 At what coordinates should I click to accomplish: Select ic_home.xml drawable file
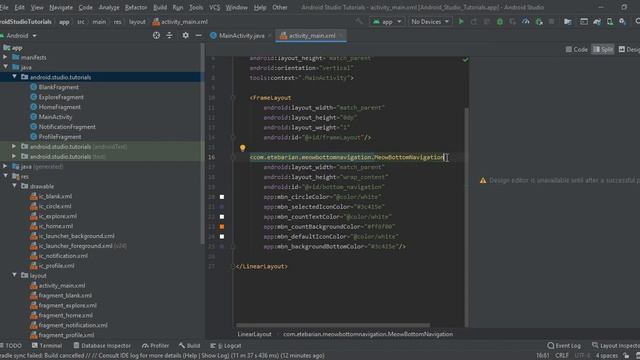[x=56, y=226]
